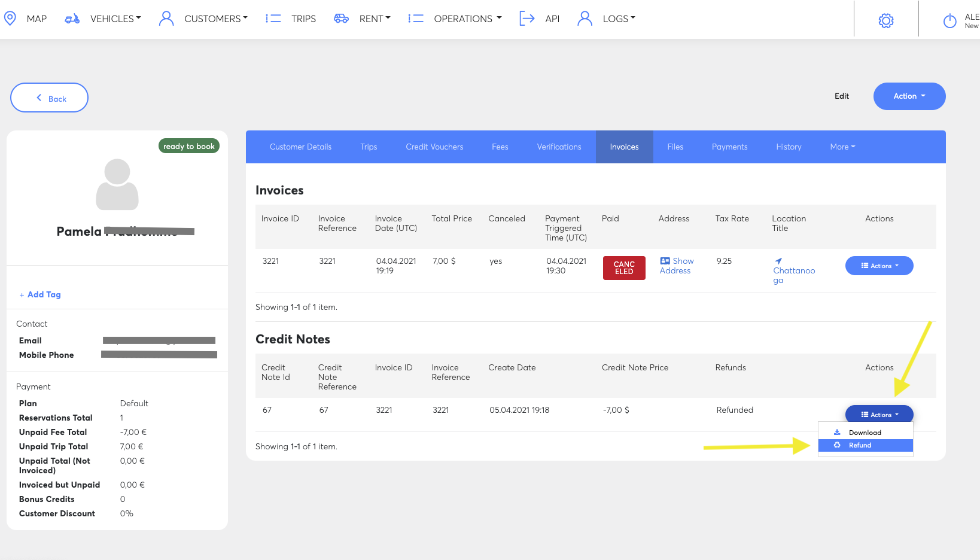Image resolution: width=980 pixels, height=560 pixels.
Task: Click the Total Price column header
Action: point(452,218)
